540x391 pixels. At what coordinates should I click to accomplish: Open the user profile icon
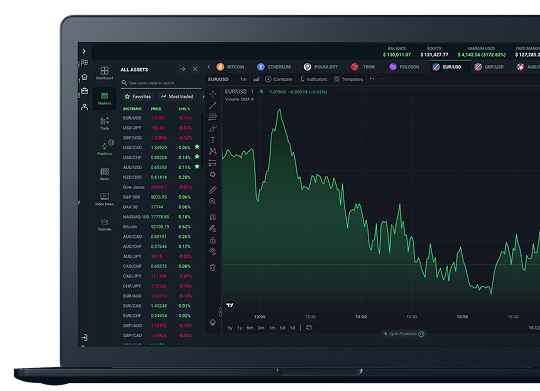click(x=84, y=107)
